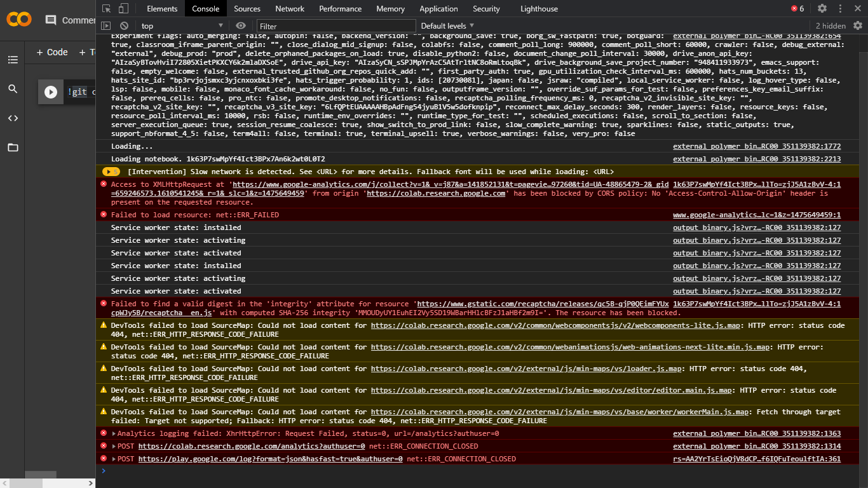This screenshot has width=868, height=488.
Task: Expand the POST play.google.com log error
Action: (x=114, y=459)
